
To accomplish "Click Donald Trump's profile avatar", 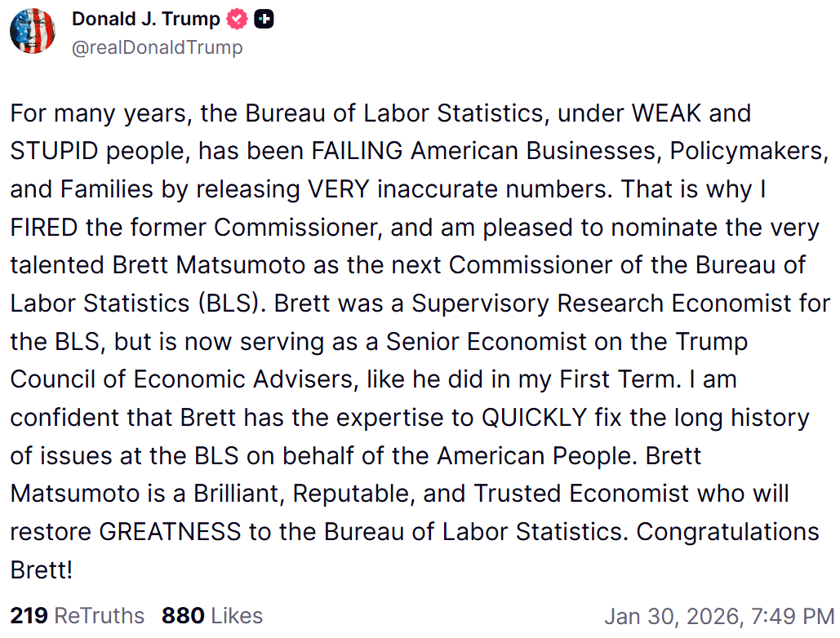I will [x=33, y=31].
